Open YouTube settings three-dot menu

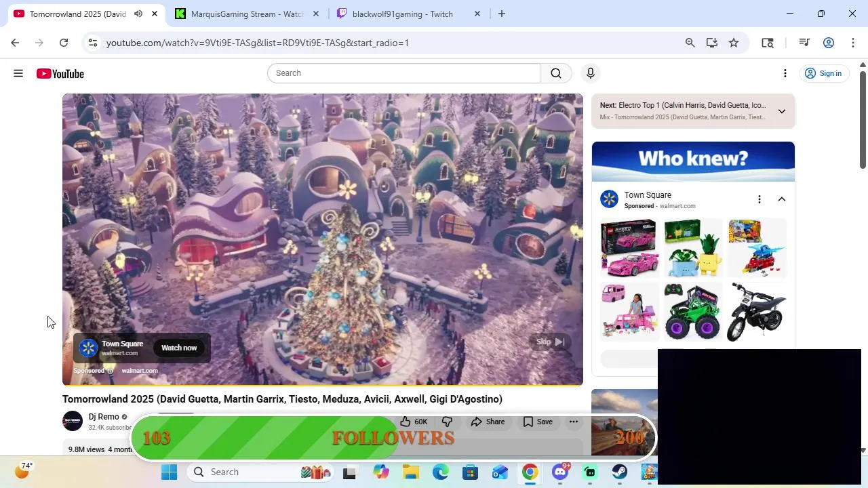pyautogui.click(x=785, y=73)
